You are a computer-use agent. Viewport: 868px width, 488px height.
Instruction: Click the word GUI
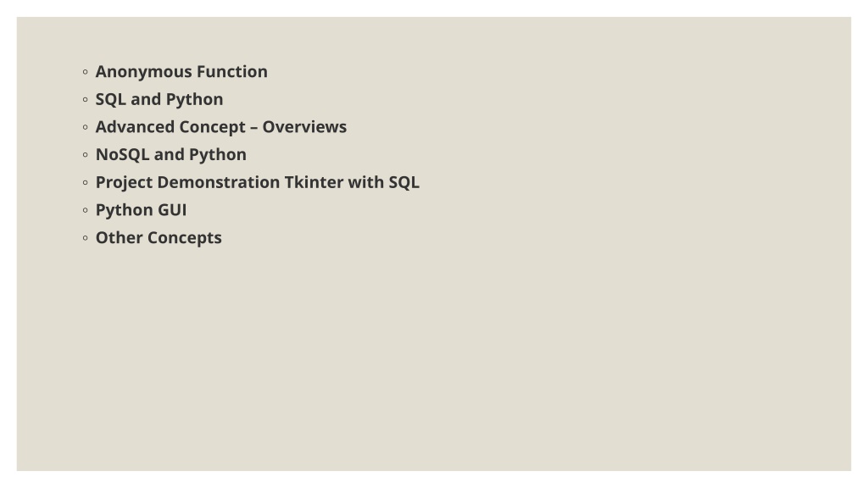[x=172, y=210]
